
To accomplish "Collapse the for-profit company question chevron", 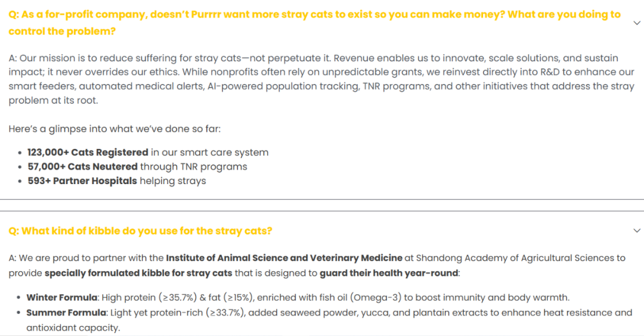I will click(636, 23).
